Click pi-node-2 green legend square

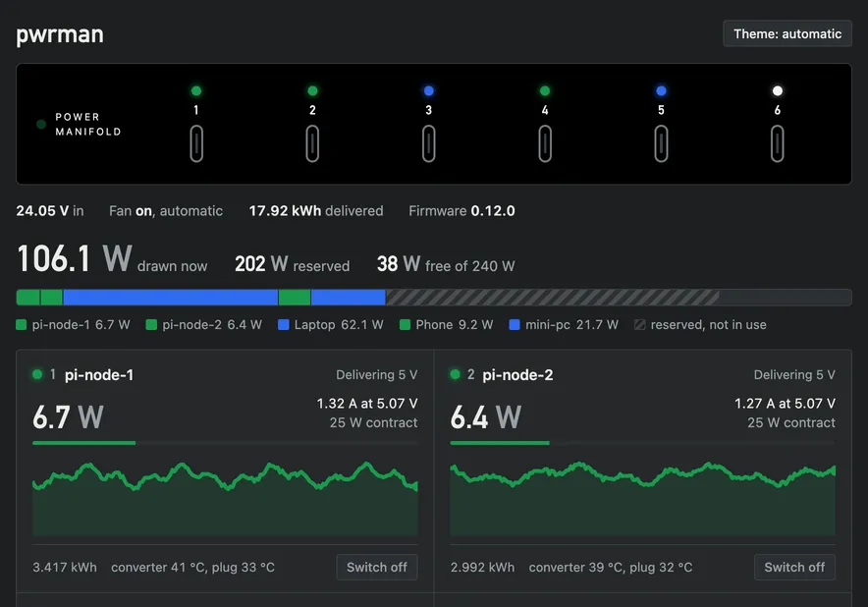(151, 324)
